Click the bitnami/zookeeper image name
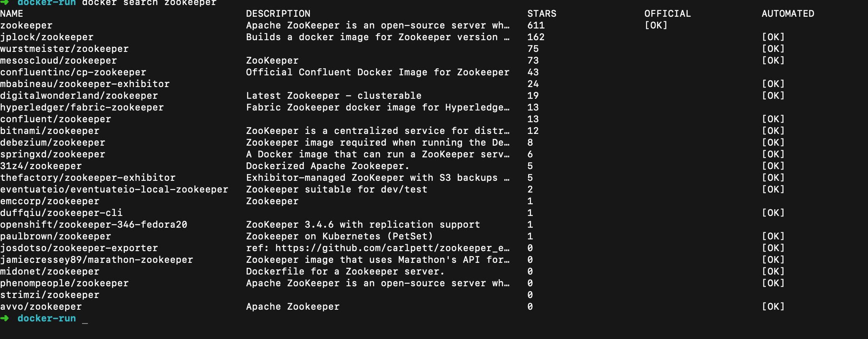 50,131
